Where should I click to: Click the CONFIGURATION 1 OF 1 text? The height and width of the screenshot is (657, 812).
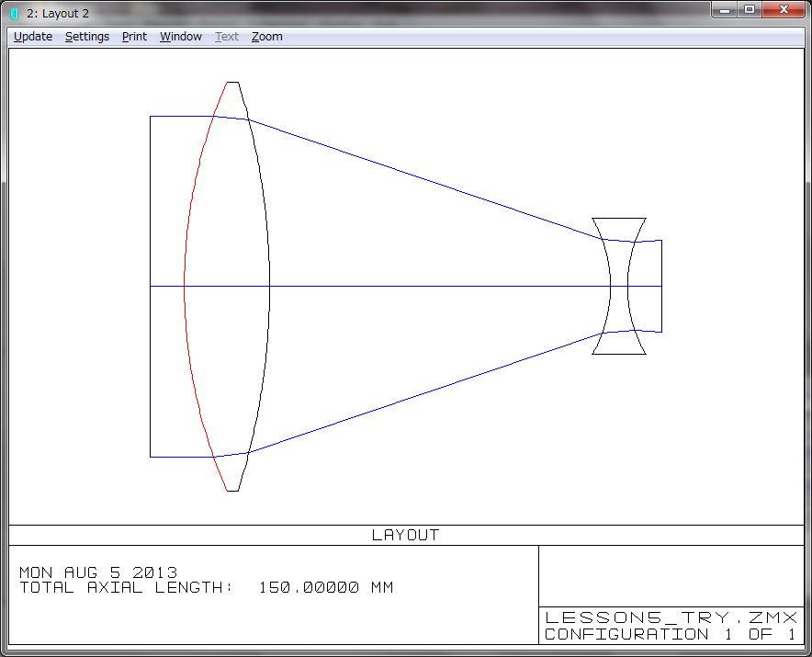tap(670, 634)
